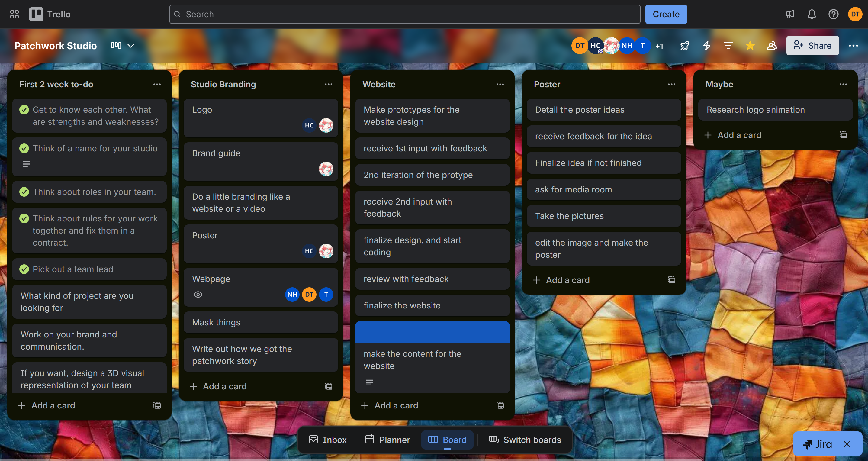This screenshot has height=461, width=868.
Task: Open the board views dropdown next to Patchwork Studio
Action: pos(131,46)
